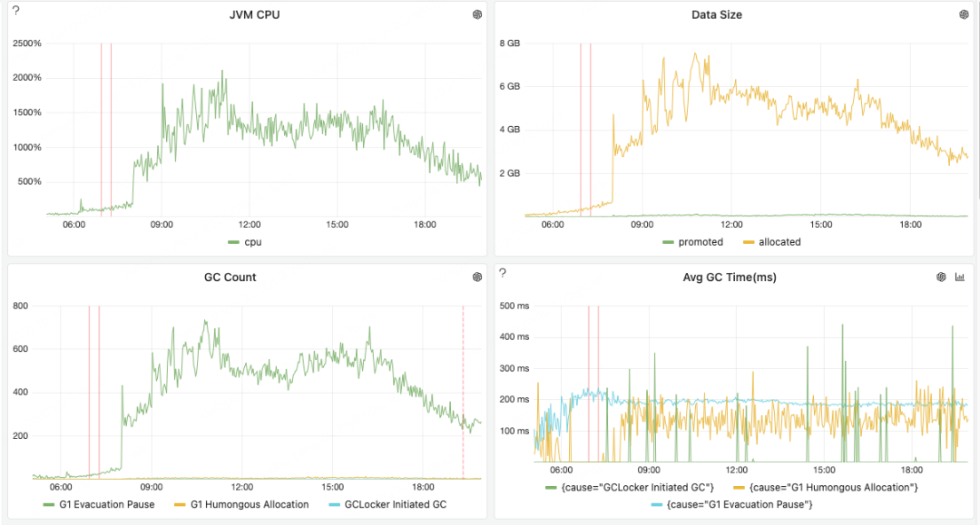This screenshot has width=980, height=525.
Task: Click the 15:00 time label in GC Count panel
Action: click(x=332, y=487)
